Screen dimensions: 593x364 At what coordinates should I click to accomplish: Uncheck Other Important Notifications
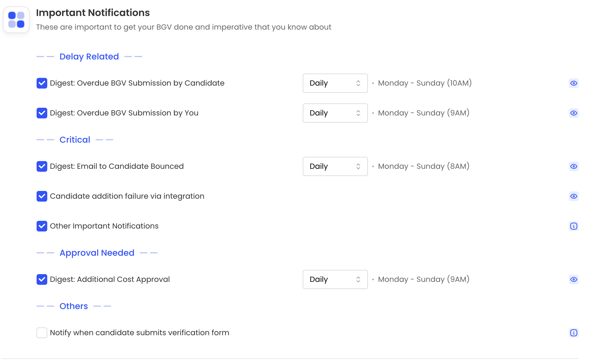42,226
